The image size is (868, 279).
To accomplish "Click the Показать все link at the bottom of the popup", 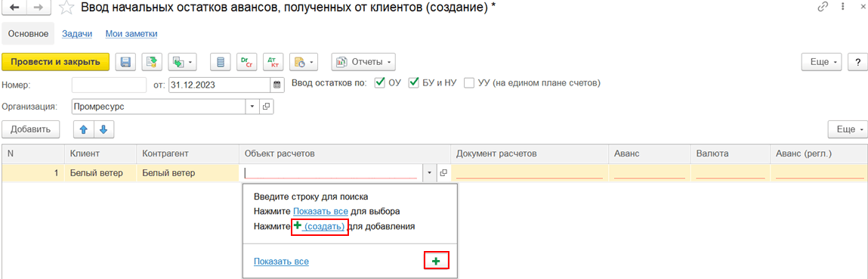I will [x=281, y=261].
